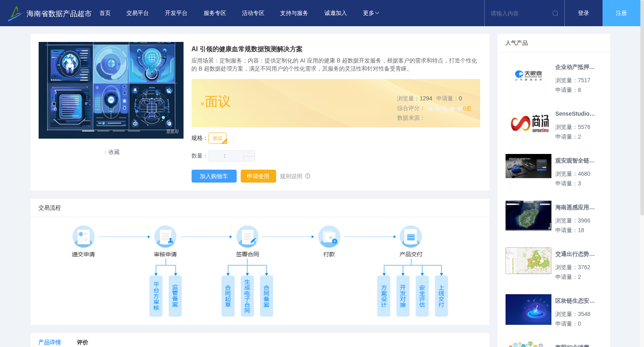Open 服务专区 menu item
The width and height of the screenshot is (644, 347).
pos(215,13)
